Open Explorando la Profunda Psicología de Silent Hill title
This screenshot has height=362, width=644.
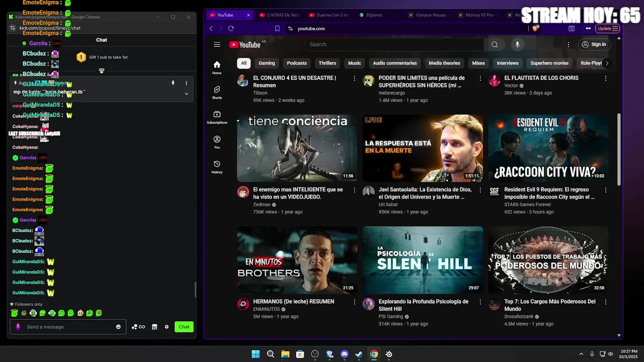click(424, 305)
